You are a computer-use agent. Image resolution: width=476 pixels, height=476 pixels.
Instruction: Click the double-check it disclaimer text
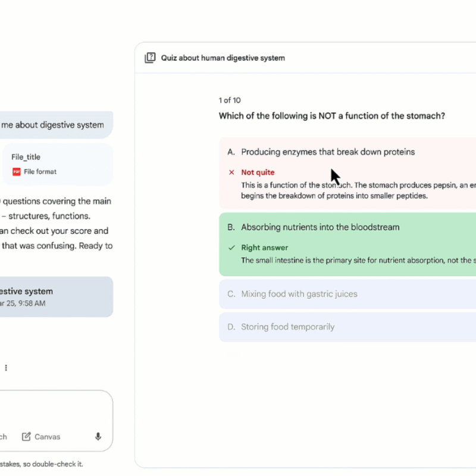pyautogui.click(x=42, y=464)
